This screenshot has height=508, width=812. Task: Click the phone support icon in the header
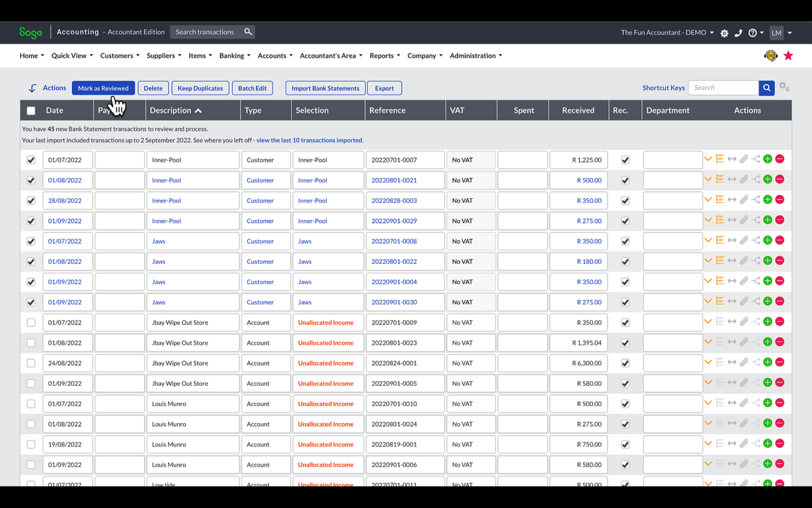(739, 33)
